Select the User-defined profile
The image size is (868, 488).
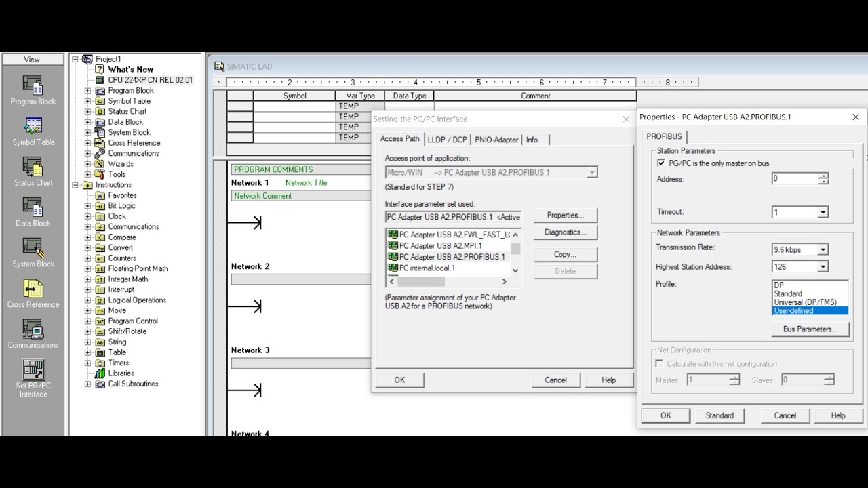(x=810, y=311)
